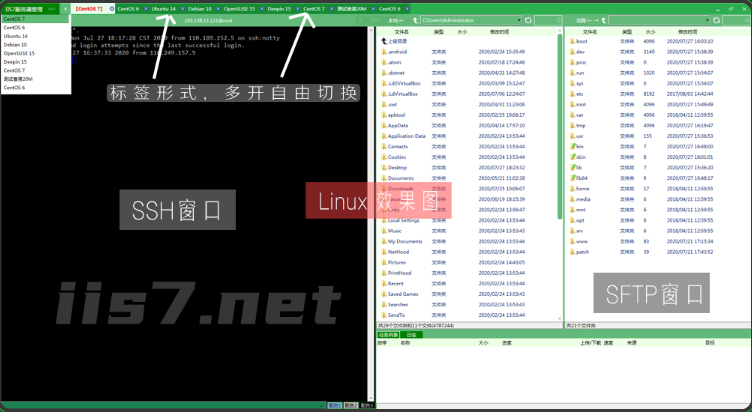
Task: Select the media folder row in remote list
Action: 657,199
